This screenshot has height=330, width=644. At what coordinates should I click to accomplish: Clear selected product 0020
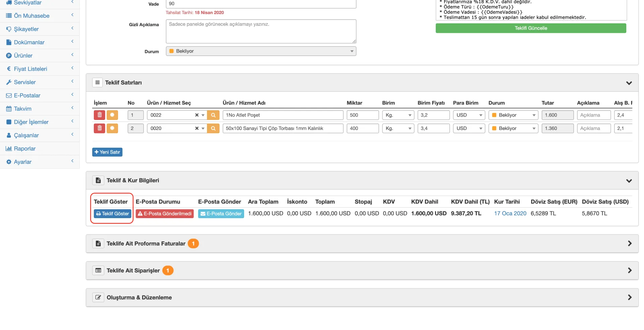click(x=197, y=128)
